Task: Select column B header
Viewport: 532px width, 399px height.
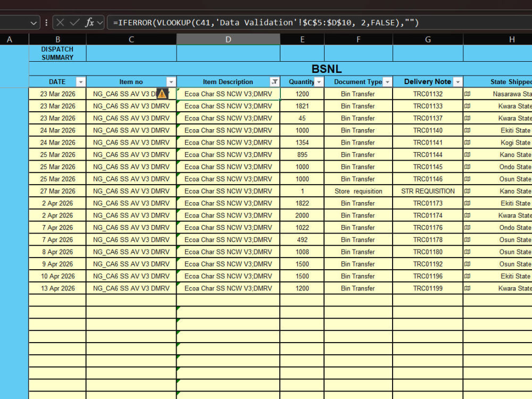Action: (57, 39)
